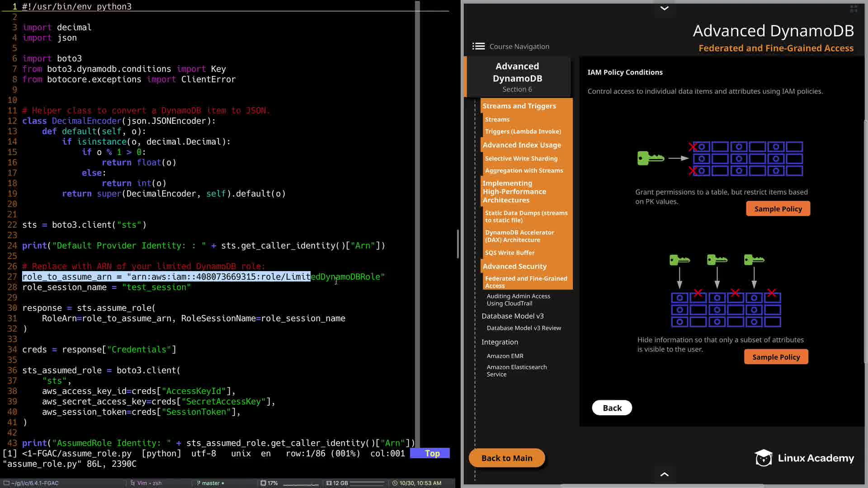Click the green key icon beside the table diagram

click(650, 158)
